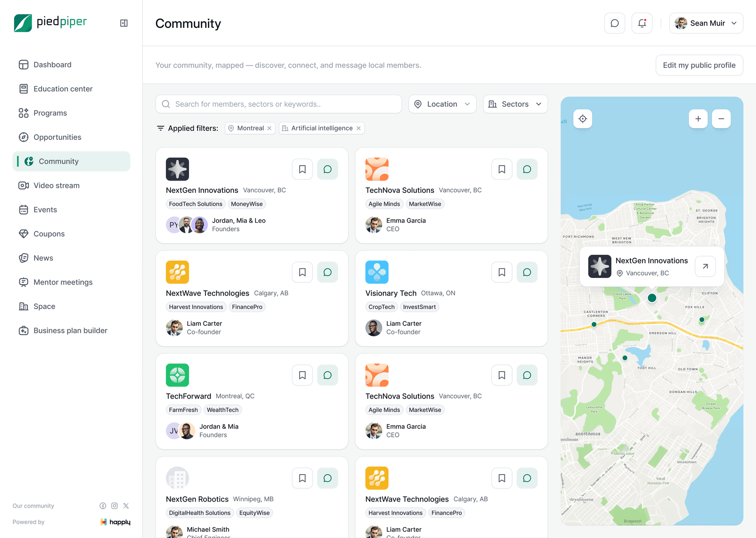This screenshot has width=756, height=538.
Task: Zoom out on the map
Action: coord(721,119)
